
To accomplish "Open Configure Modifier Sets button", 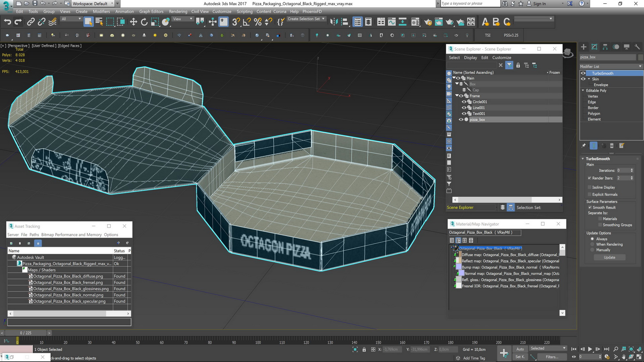I will 622,145.
